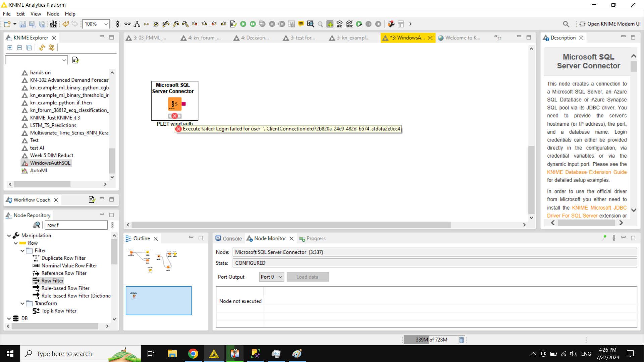Open the Help menu

coord(70,14)
